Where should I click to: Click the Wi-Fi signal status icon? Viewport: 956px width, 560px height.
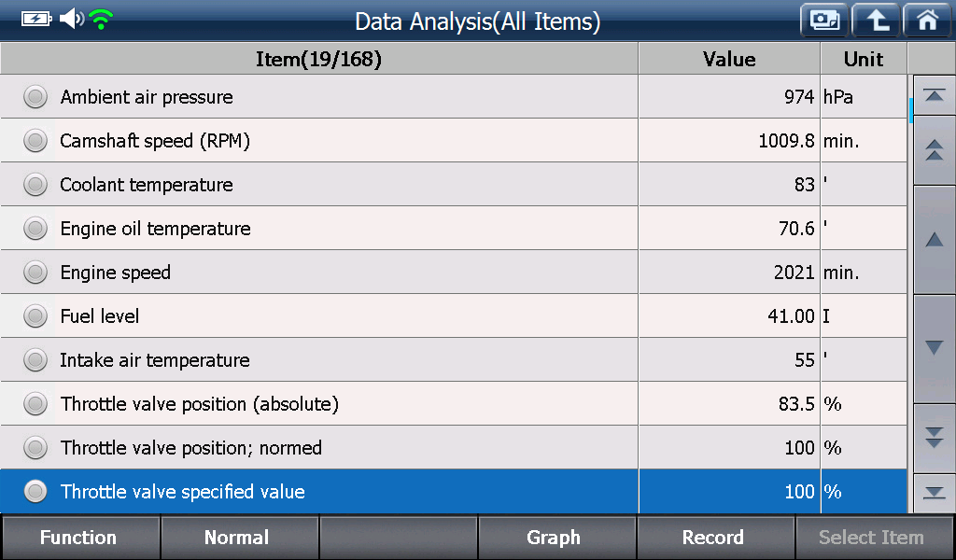coord(101,20)
